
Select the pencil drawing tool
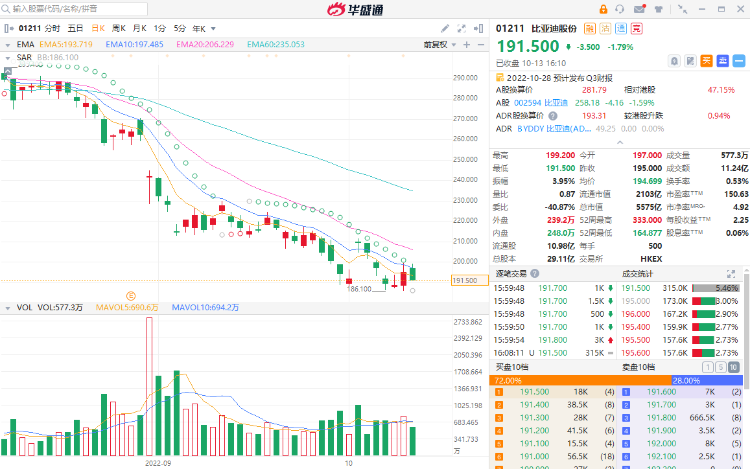point(445,29)
